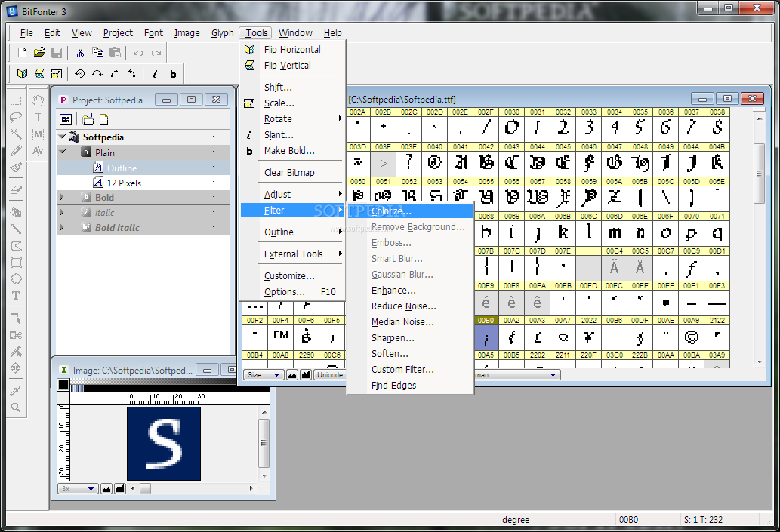
Task: Open the Size dropdown in font window
Action: coord(264,375)
